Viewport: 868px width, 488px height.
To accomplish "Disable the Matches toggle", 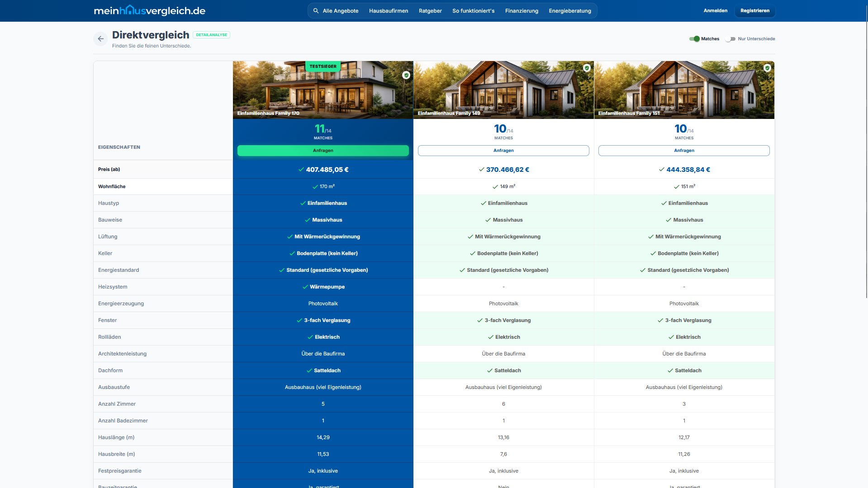I will pos(695,39).
